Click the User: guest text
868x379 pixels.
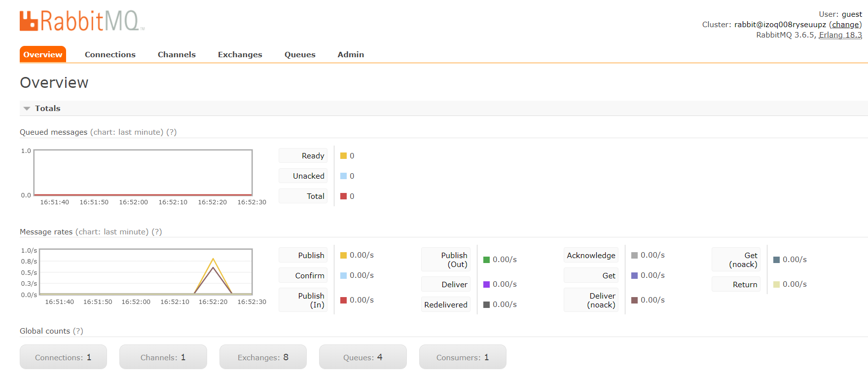(840, 14)
